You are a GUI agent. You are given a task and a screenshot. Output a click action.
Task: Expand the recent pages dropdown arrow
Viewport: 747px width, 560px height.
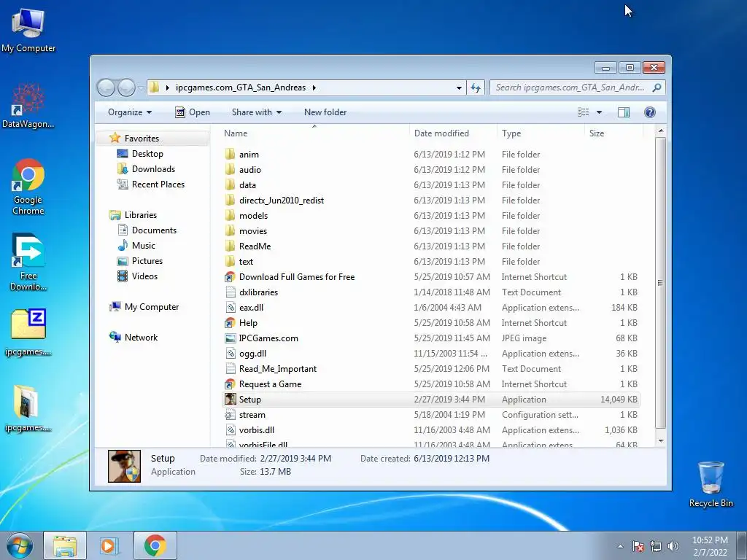(141, 88)
